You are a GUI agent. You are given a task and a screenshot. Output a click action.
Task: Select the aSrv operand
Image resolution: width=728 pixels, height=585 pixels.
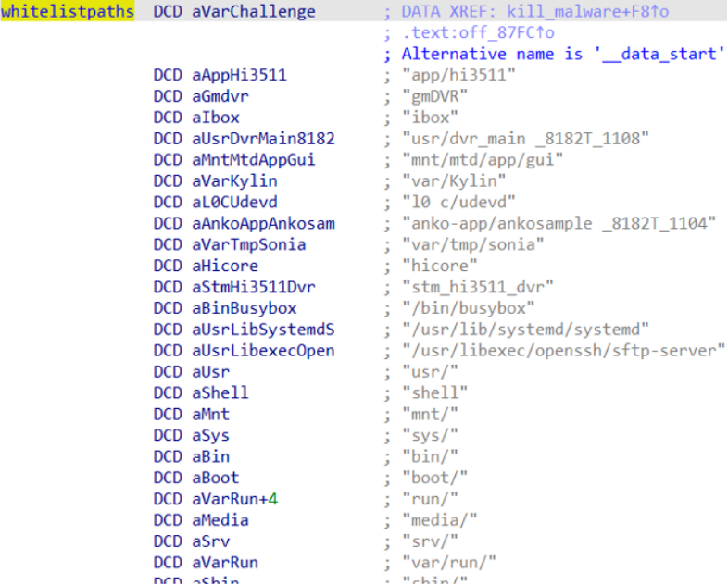211,541
